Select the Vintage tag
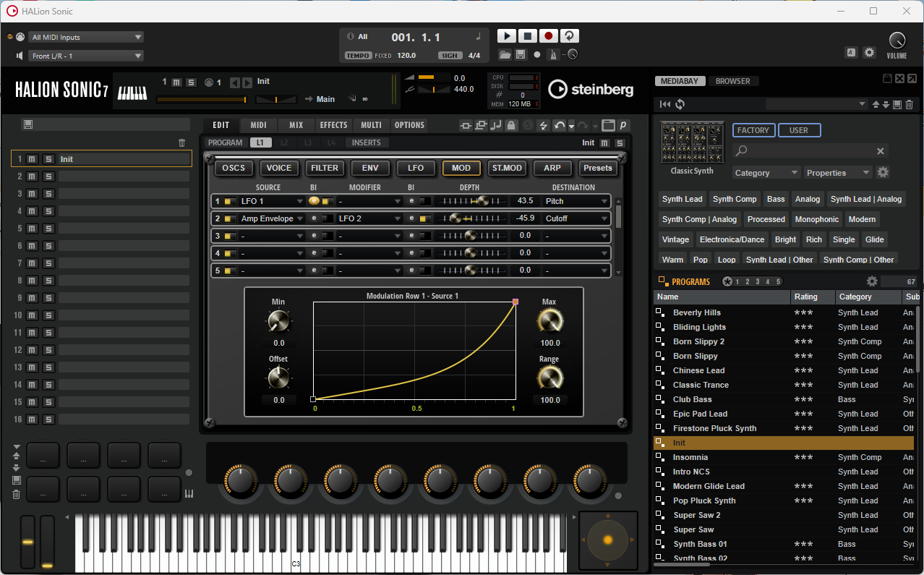 click(675, 239)
